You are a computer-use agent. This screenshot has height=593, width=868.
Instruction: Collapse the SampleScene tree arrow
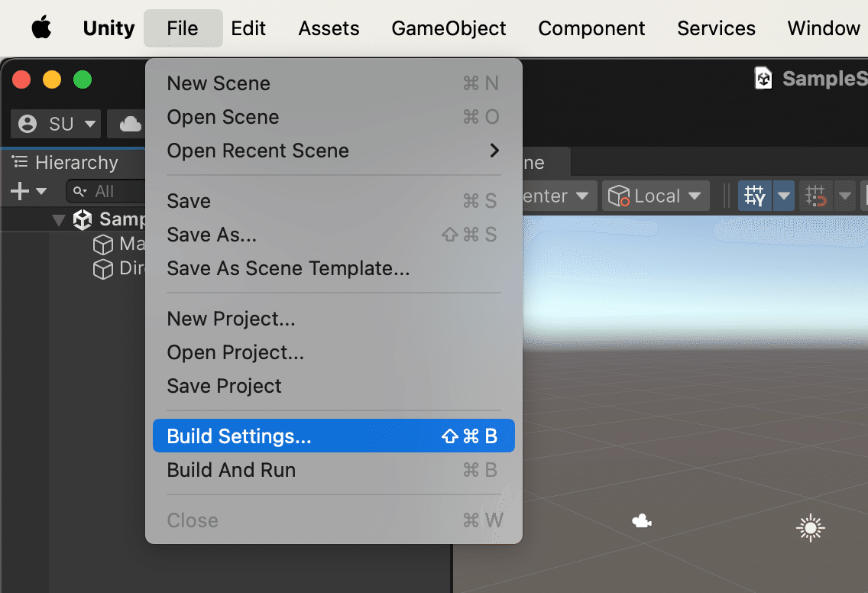click(59, 220)
